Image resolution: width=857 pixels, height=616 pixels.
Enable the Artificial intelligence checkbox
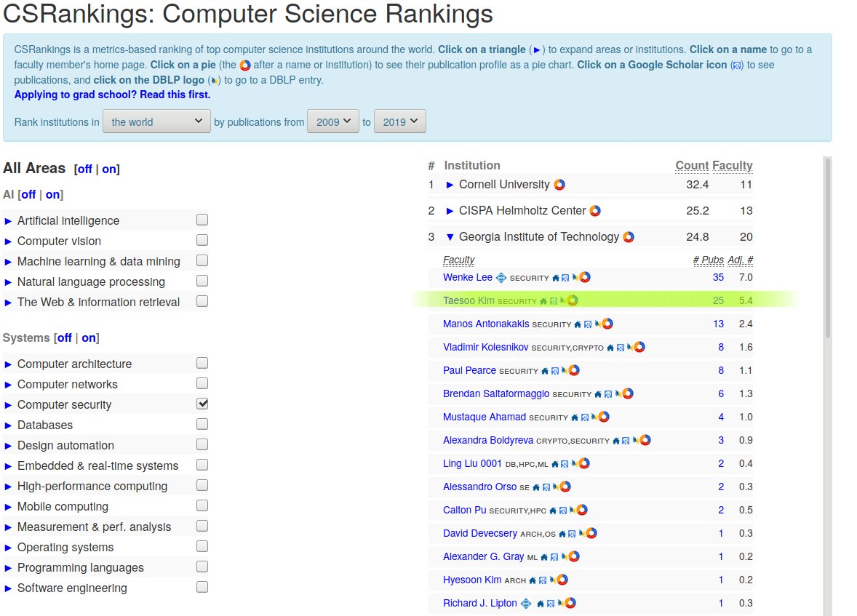click(x=202, y=220)
